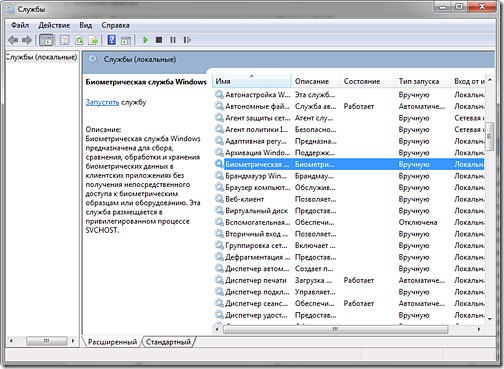Switch to the Стандартный tab
This screenshot has width=504, height=369.
[x=168, y=342]
